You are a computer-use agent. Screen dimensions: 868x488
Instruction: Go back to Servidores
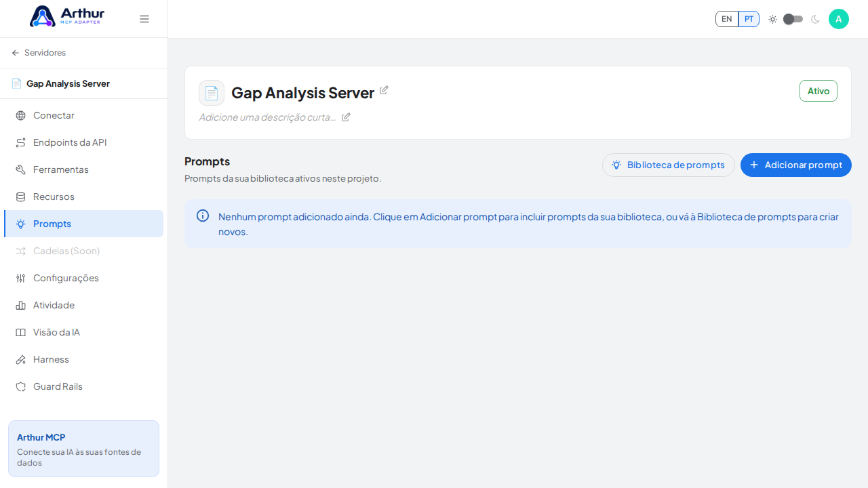pyautogui.click(x=39, y=53)
